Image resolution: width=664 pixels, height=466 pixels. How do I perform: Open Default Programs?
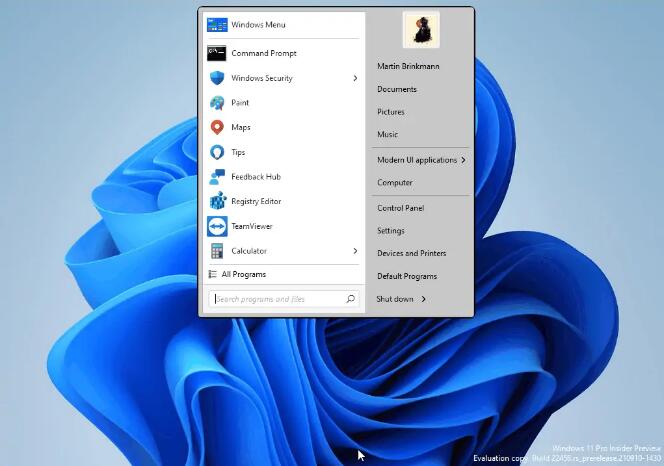pos(407,276)
